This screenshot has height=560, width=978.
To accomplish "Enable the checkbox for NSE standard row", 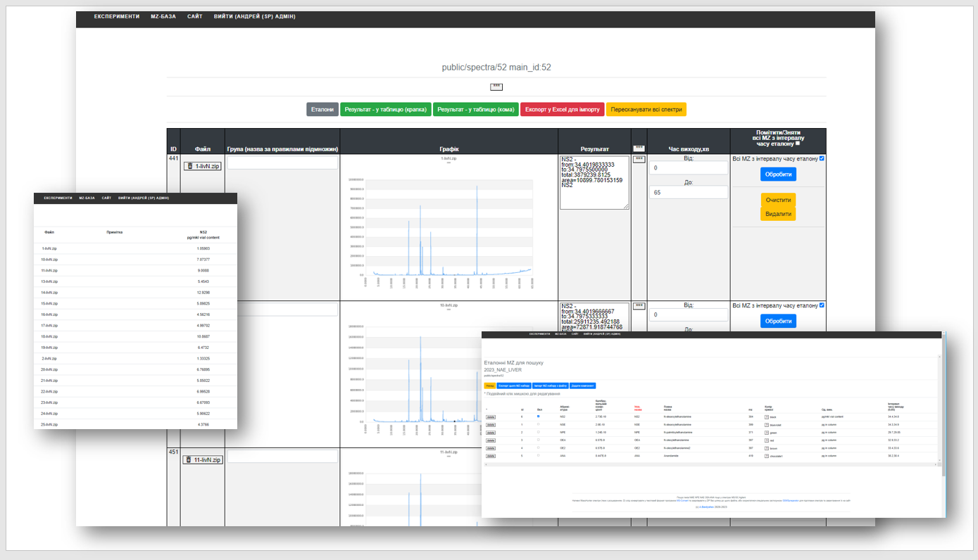I will (x=539, y=424).
